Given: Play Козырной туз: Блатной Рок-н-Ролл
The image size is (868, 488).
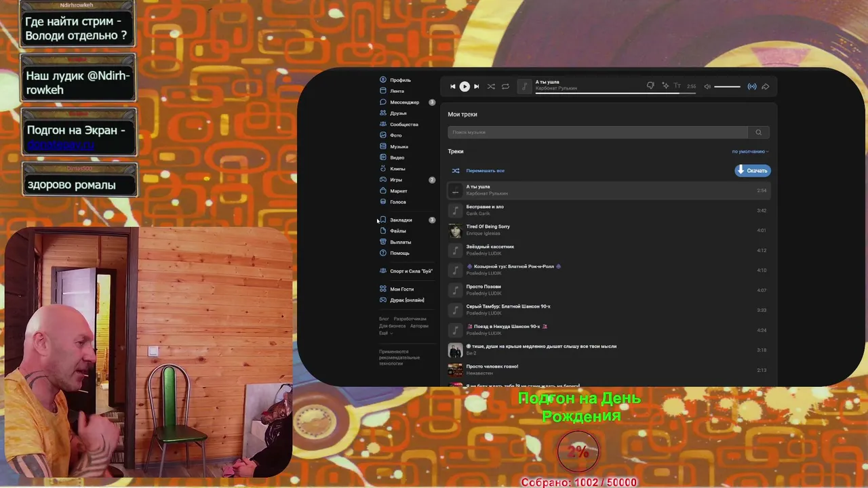Looking at the screenshot, I should pyautogui.click(x=609, y=270).
